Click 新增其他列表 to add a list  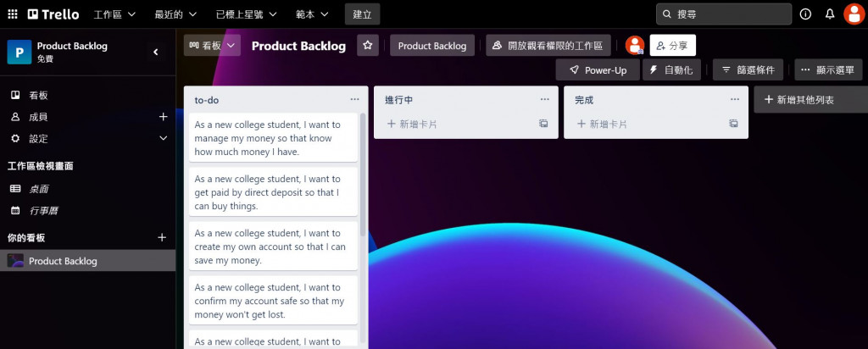pos(811,100)
